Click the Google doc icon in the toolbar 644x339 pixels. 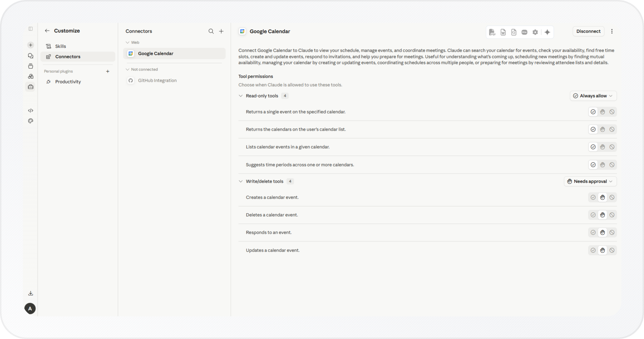514,32
